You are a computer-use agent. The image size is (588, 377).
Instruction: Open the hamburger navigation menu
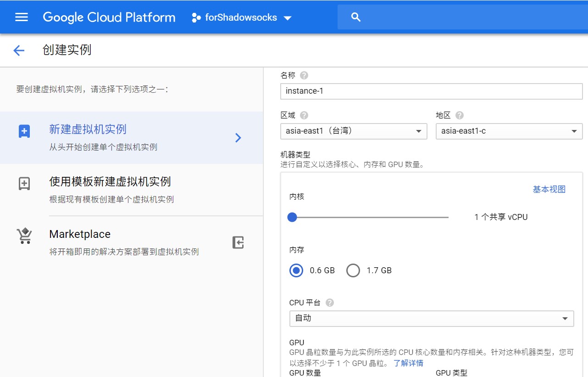coord(22,17)
